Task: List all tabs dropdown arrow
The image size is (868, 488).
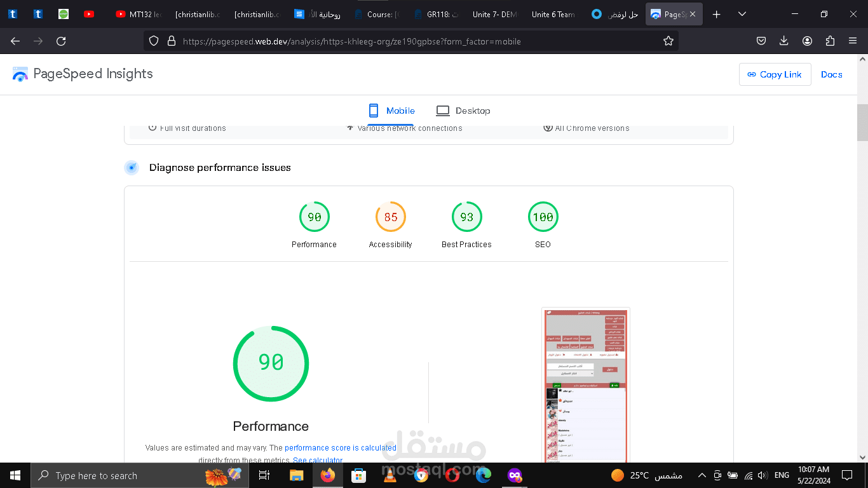Action: pyautogui.click(x=742, y=15)
